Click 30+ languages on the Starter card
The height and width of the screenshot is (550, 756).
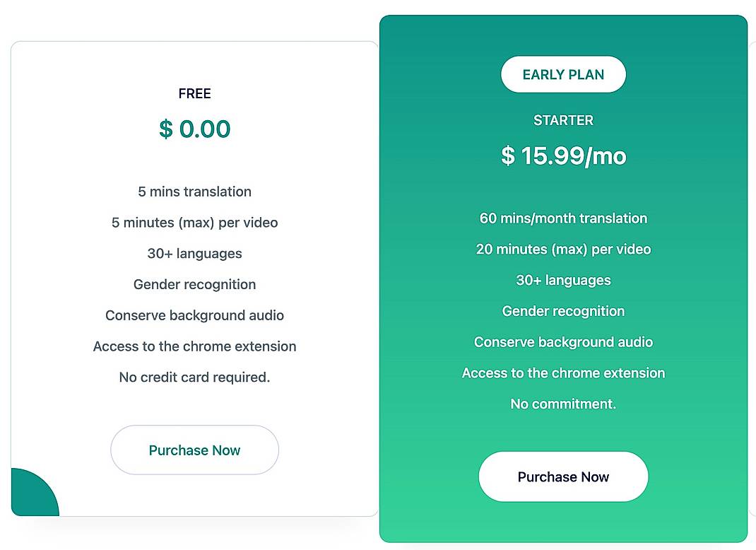pyautogui.click(x=563, y=280)
